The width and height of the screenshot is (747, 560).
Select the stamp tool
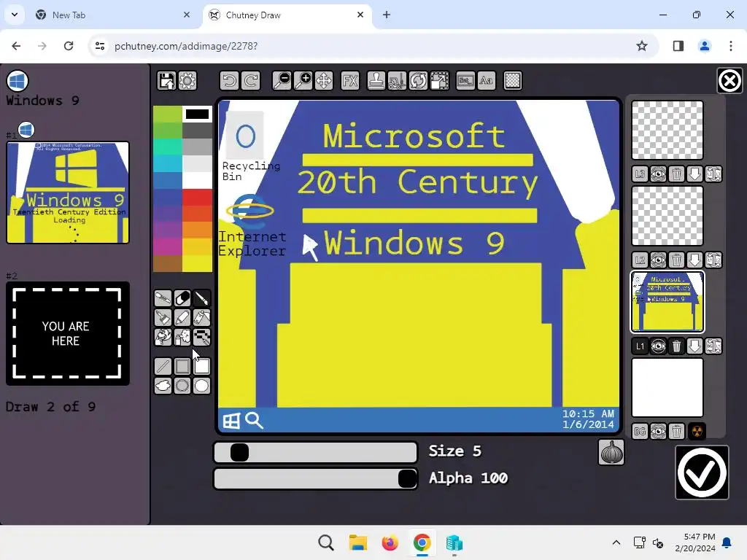coord(376,81)
